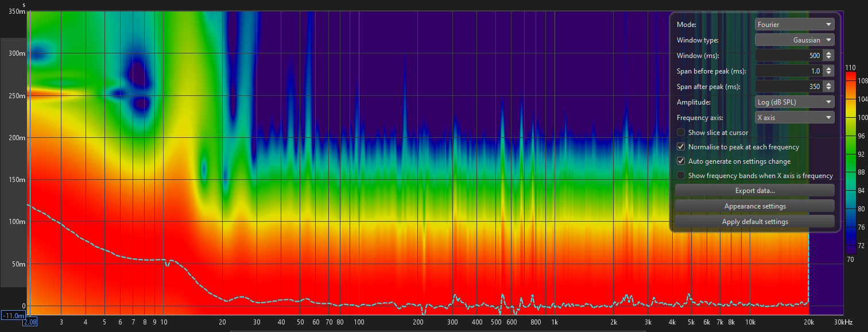Tick Show frequency bands when X axis is frequency
Screen dimensions: 868x332
(681, 176)
